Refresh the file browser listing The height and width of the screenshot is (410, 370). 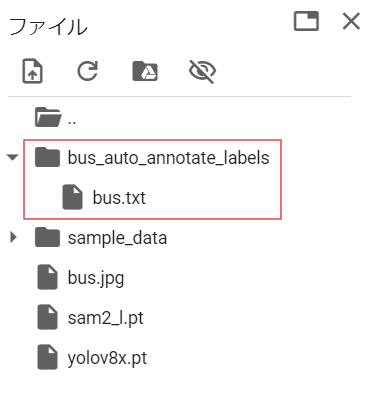click(x=88, y=71)
